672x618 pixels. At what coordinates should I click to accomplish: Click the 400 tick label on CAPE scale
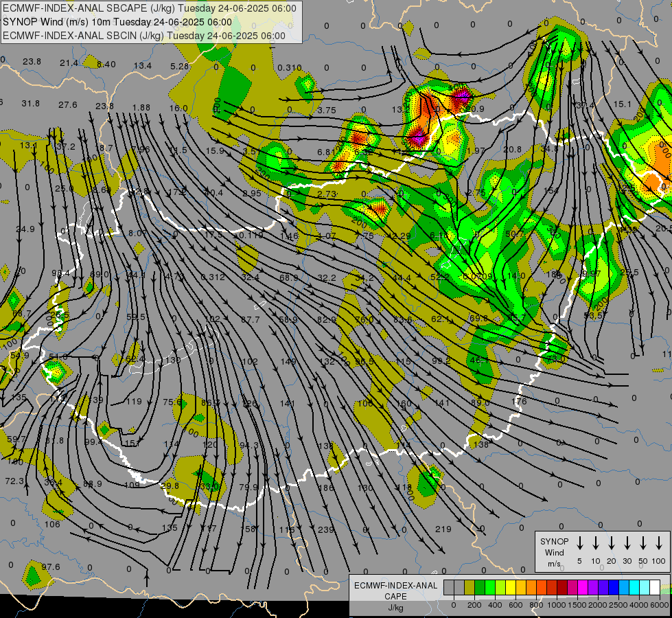click(495, 605)
